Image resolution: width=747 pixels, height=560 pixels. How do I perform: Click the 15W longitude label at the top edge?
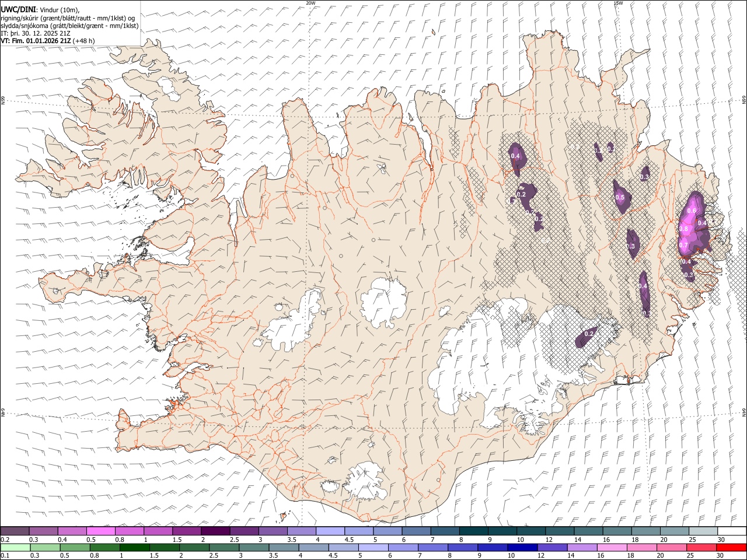click(618, 2)
